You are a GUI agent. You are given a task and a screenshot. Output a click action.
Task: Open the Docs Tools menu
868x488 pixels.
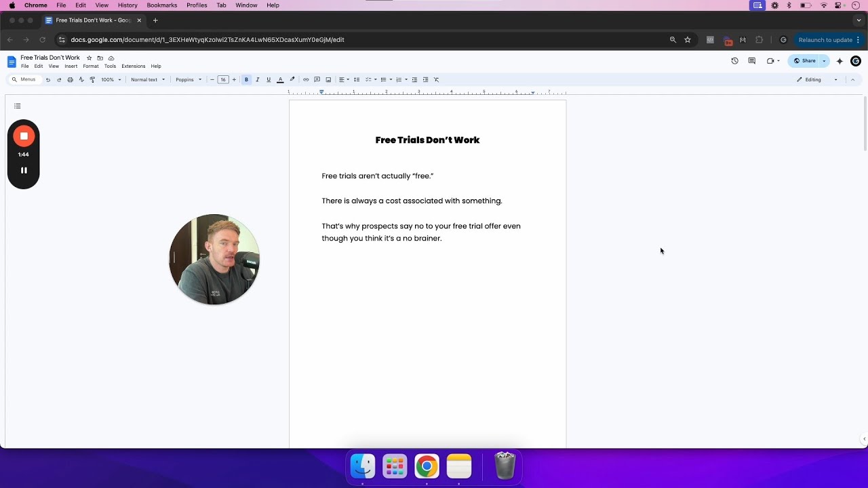[110, 66]
